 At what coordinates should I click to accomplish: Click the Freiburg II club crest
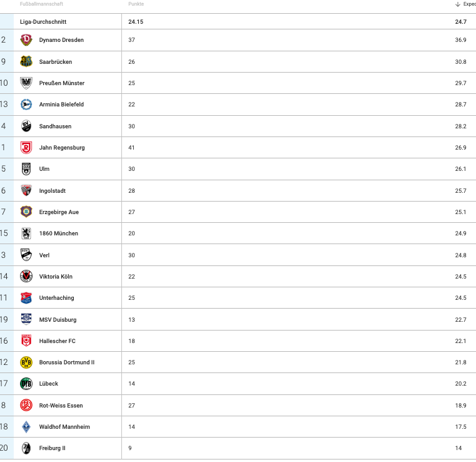tap(26, 448)
